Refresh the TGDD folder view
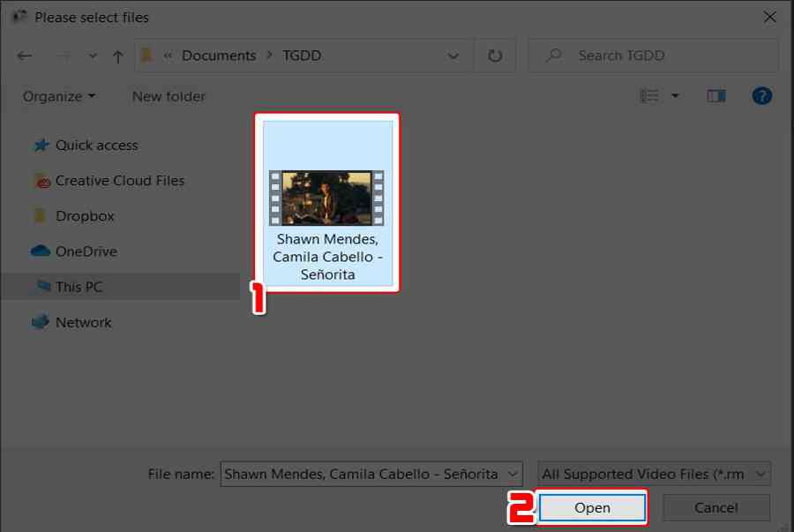 495,56
